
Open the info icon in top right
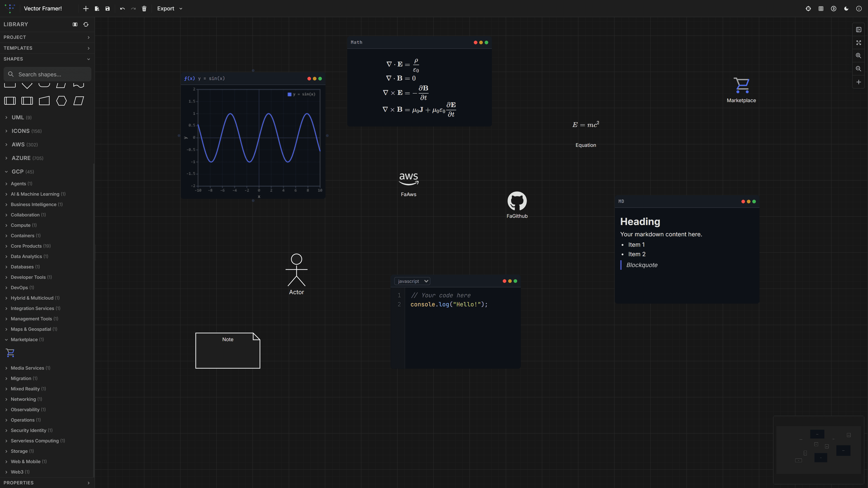[859, 9]
